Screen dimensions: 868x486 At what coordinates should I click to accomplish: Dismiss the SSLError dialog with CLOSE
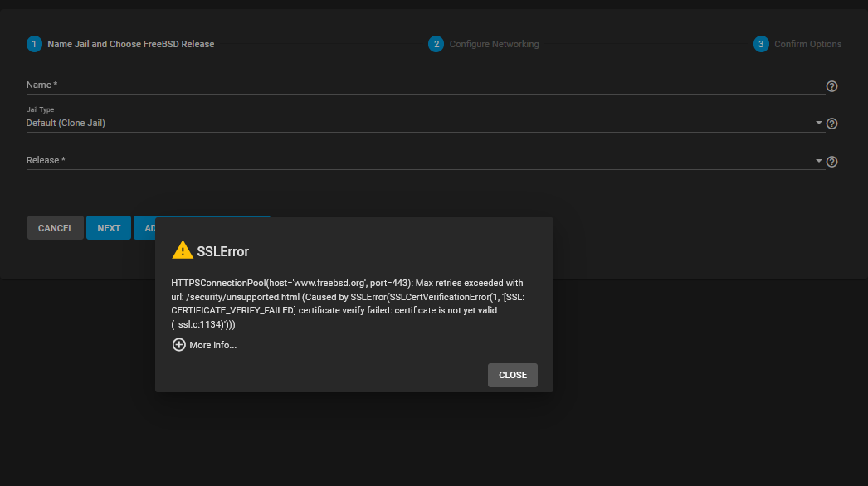[512, 375]
